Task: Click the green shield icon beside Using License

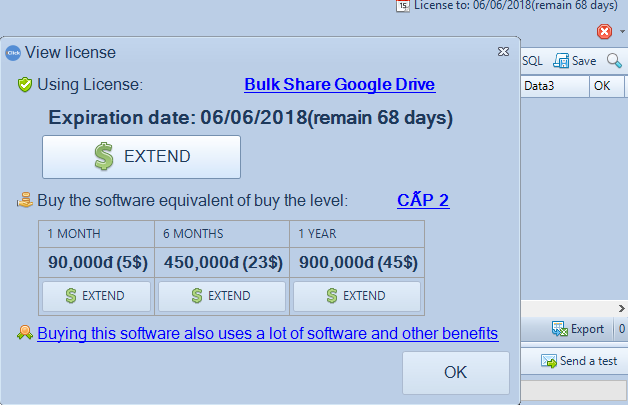Action: coord(25,85)
